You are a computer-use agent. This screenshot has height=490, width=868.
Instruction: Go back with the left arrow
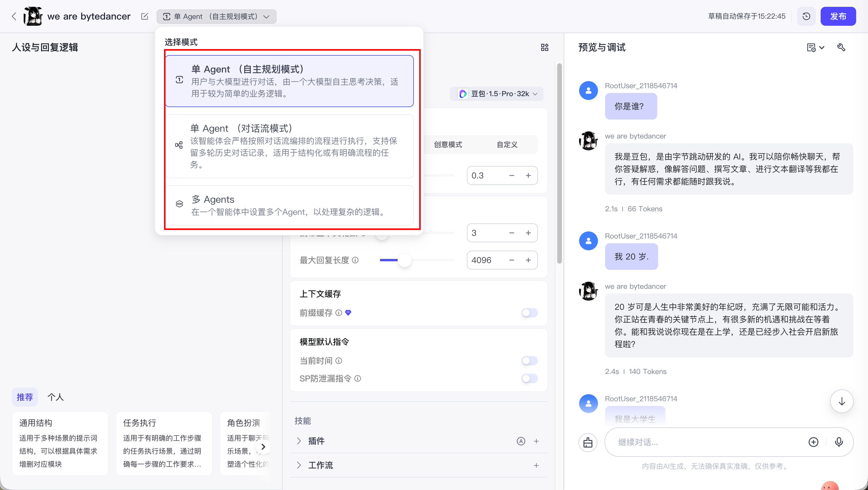[14, 17]
